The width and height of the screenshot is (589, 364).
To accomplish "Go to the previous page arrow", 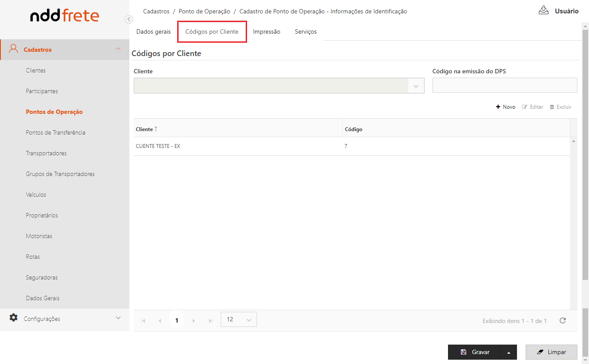I will [160, 321].
